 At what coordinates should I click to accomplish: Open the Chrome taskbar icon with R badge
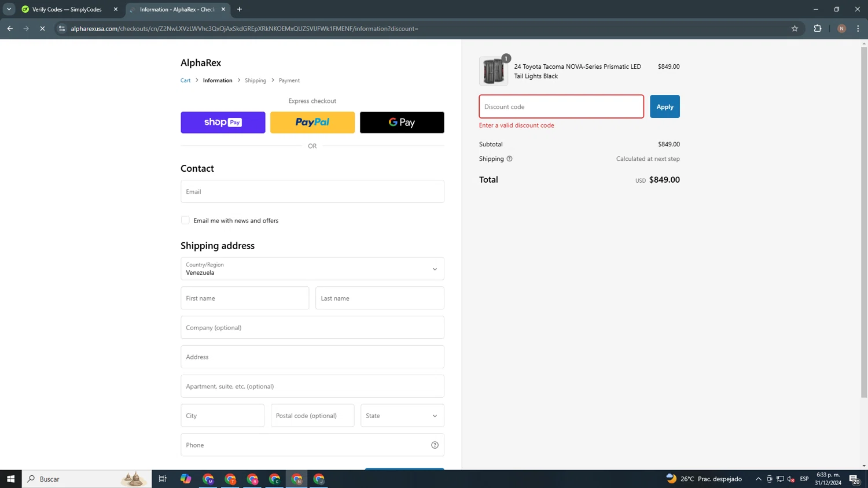(x=252, y=479)
